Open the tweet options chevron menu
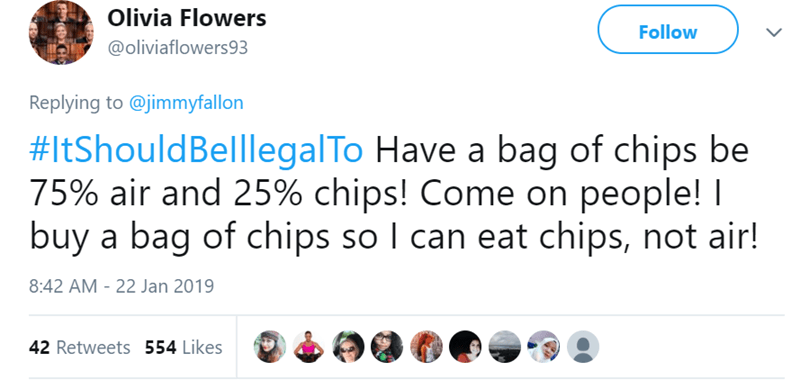 (x=774, y=32)
